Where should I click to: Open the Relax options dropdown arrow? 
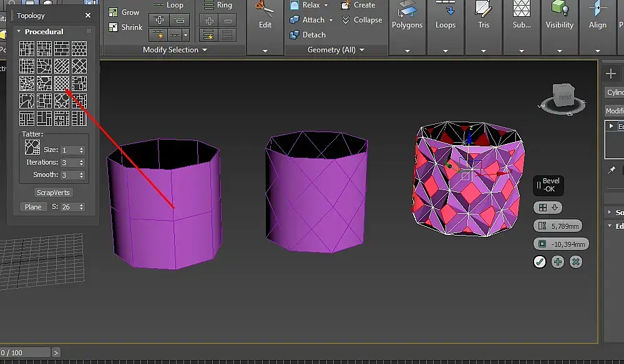pyautogui.click(x=326, y=5)
